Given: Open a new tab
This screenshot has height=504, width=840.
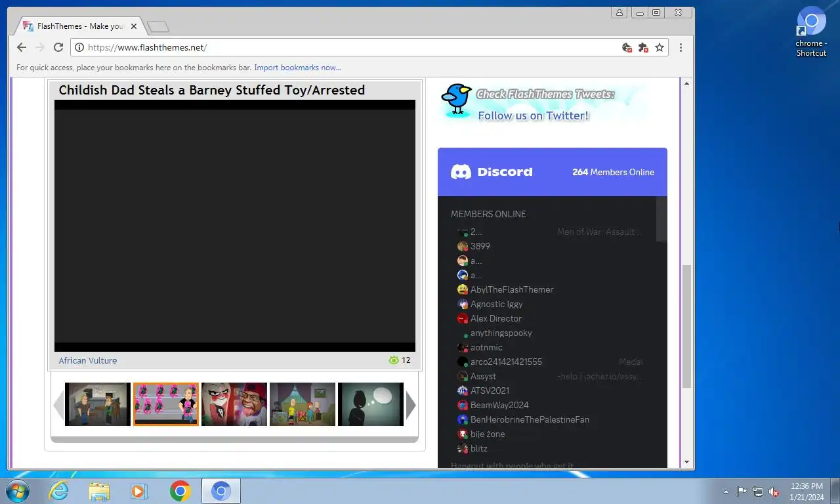Looking at the screenshot, I should 157,27.
